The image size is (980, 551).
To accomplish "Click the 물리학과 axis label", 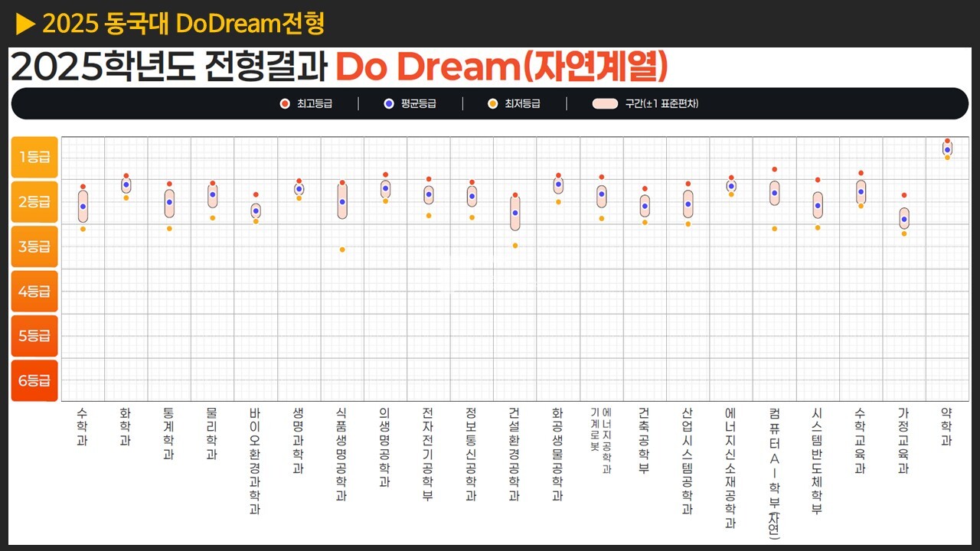I will [211, 433].
